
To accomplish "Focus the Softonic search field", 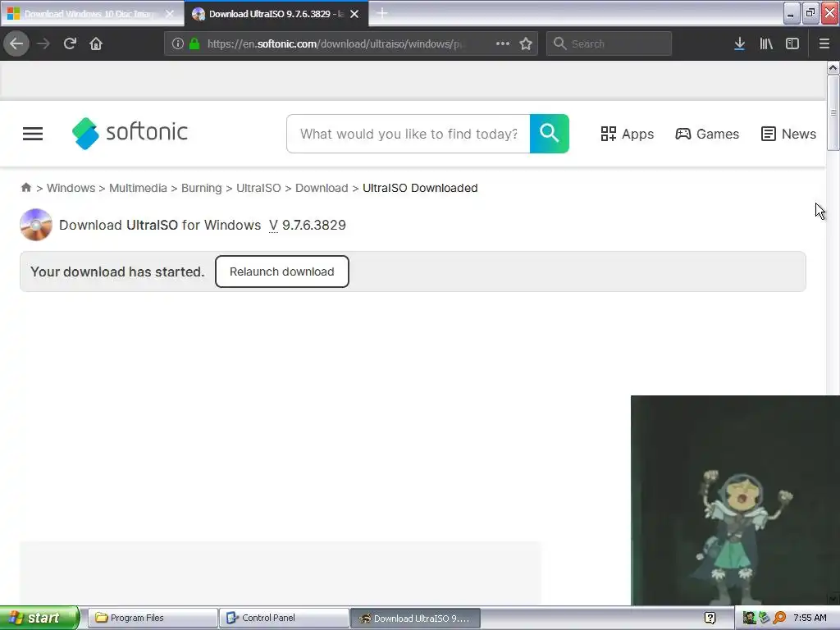I will point(409,134).
